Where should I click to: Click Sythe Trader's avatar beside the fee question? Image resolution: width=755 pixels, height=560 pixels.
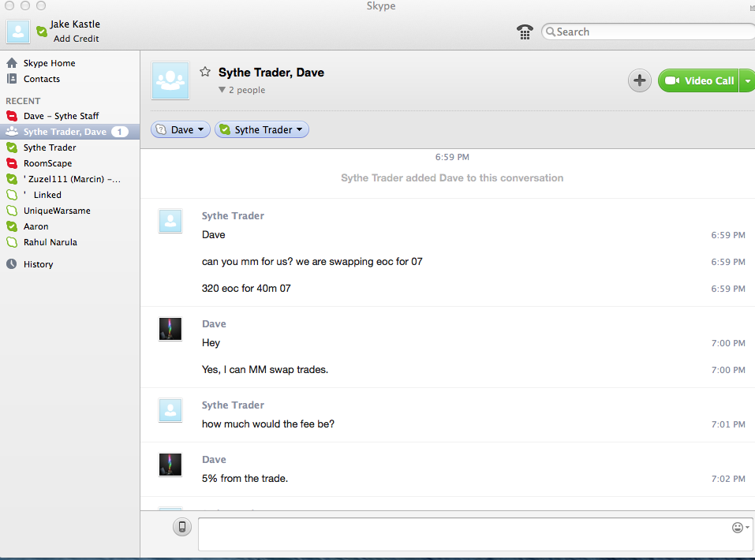[x=170, y=410]
